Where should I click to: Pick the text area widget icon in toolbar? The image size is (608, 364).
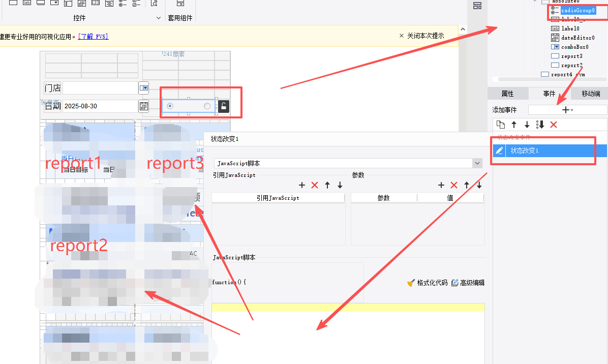tap(109, 3)
